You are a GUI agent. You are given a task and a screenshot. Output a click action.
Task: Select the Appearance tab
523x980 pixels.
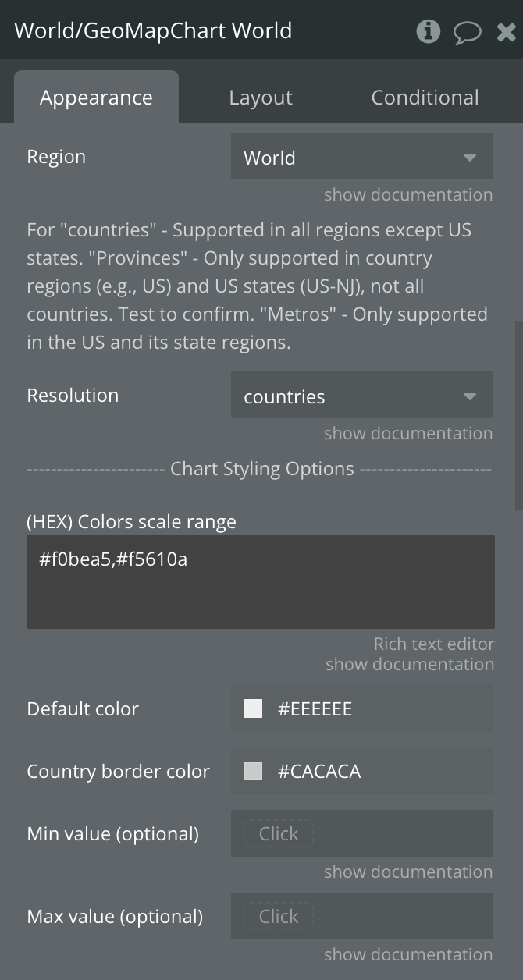96,97
